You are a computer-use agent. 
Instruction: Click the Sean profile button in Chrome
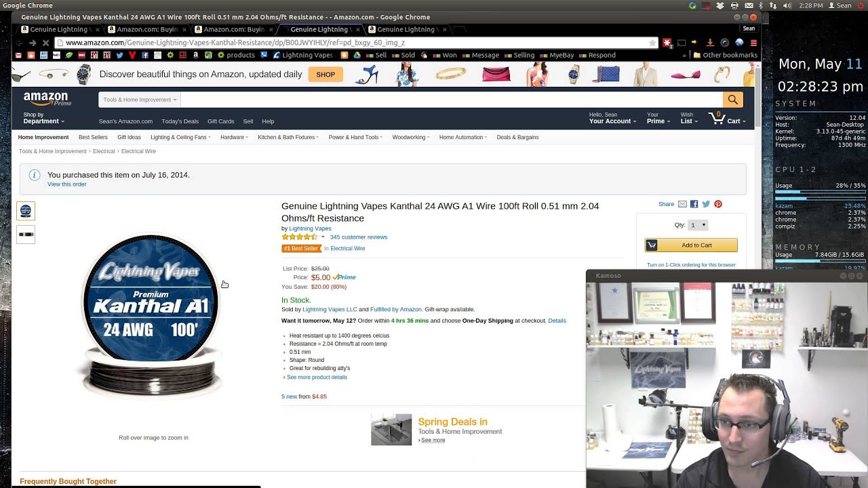749,28
